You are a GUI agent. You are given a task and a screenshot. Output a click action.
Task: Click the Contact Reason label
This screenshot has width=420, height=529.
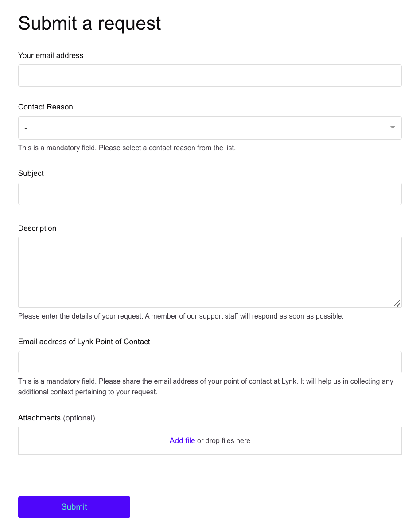click(x=45, y=107)
